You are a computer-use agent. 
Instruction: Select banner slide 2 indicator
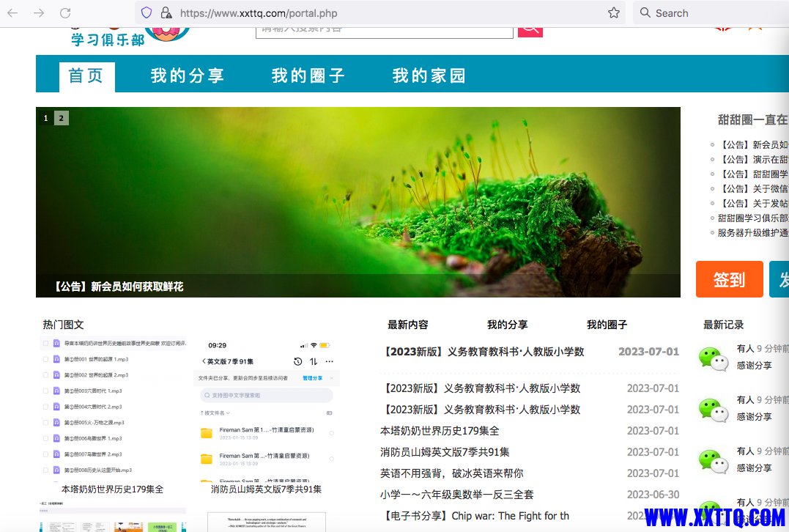pyautogui.click(x=62, y=118)
